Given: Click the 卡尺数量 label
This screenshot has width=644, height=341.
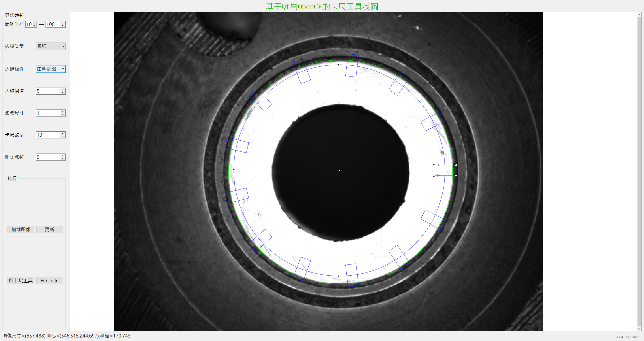Looking at the screenshot, I should pos(14,135).
